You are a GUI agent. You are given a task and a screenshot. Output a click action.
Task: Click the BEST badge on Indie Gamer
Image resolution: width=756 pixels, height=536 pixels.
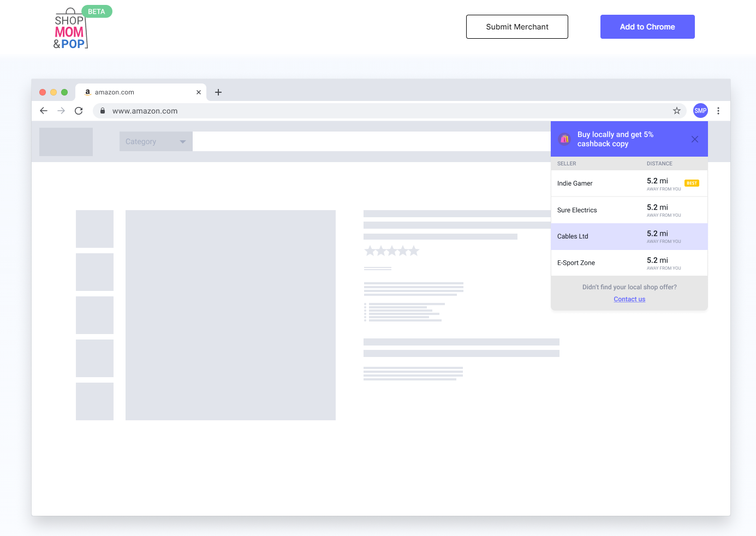692,183
